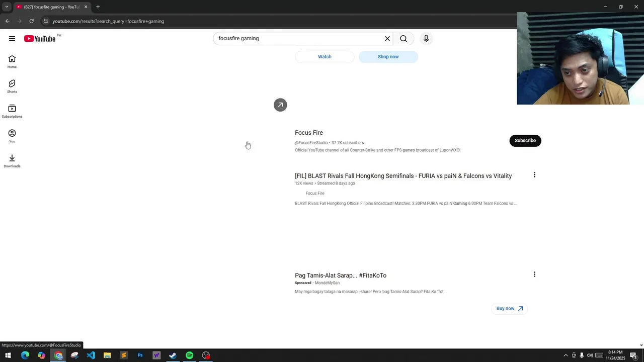
Task: Click the address bar URL
Action: tap(108, 21)
